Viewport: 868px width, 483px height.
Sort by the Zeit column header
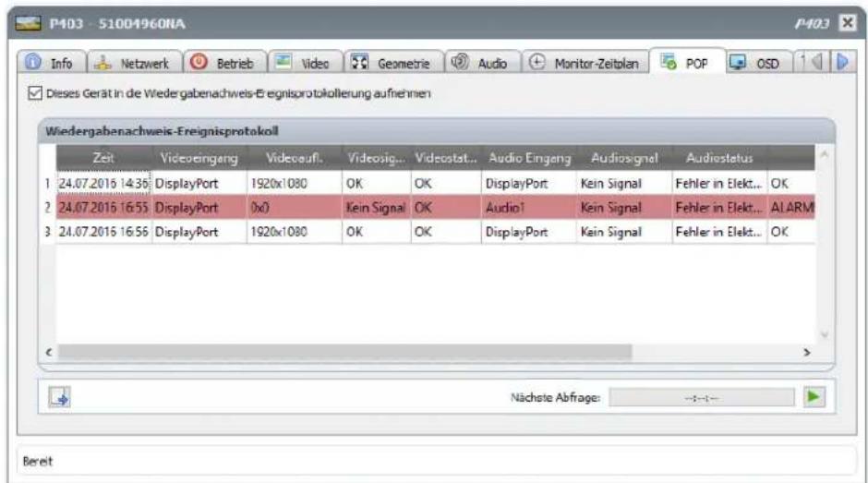point(103,158)
